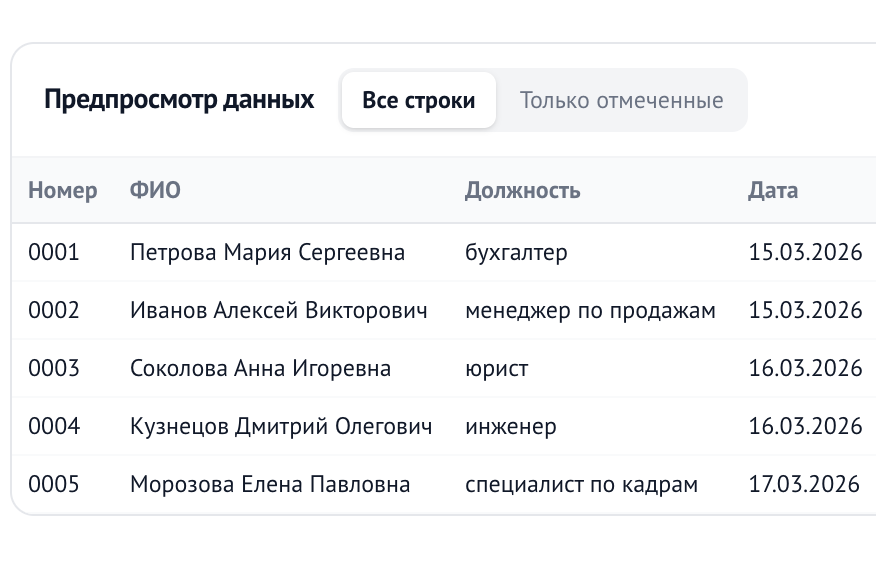Select the cell with number 0002
Screen dimensions: 876x584
click(x=54, y=310)
